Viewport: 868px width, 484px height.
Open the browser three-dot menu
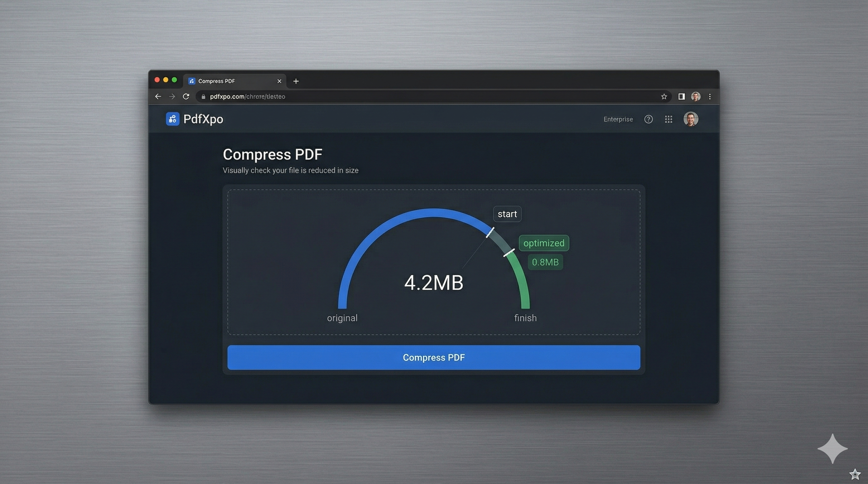pyautogui.click(x=710, y=97)
